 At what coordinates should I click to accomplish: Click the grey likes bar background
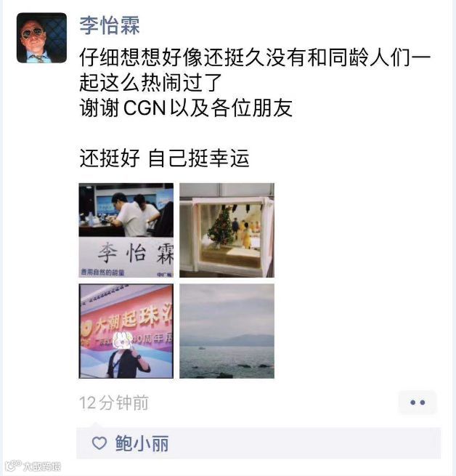[x=258, y=443]
